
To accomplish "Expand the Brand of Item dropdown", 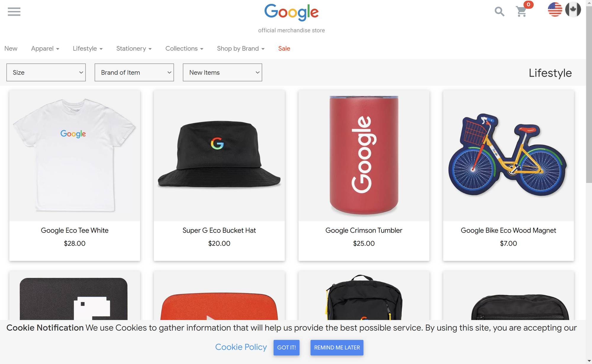I will [x=133, y=72].
